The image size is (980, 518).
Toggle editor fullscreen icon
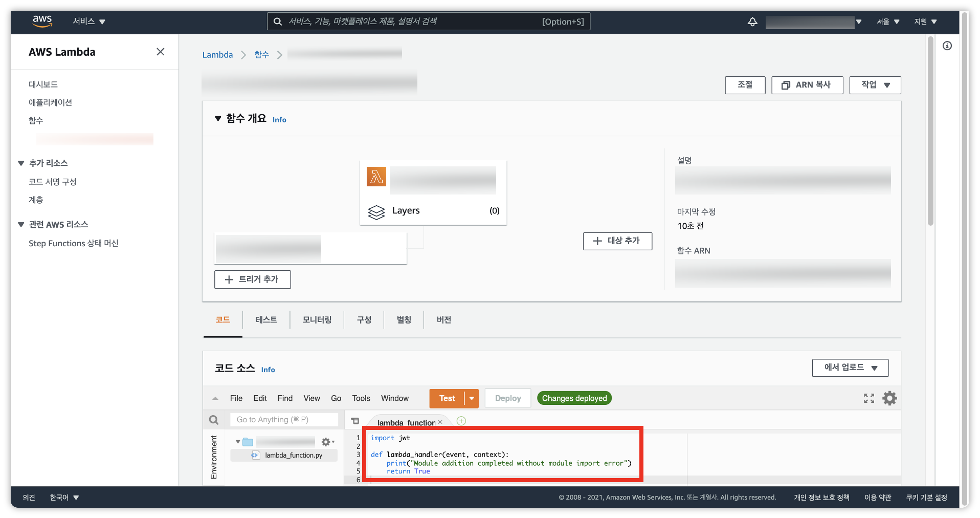point(869,398)
